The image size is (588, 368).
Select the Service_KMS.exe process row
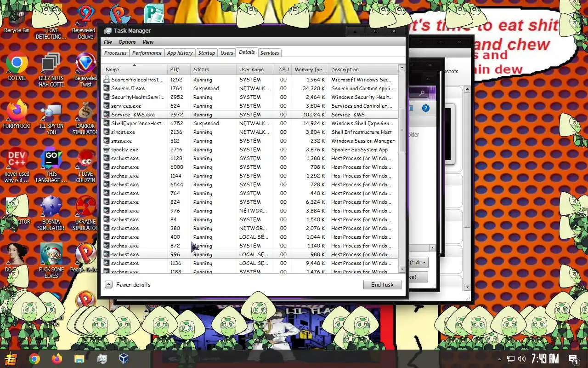click(250, 115)
